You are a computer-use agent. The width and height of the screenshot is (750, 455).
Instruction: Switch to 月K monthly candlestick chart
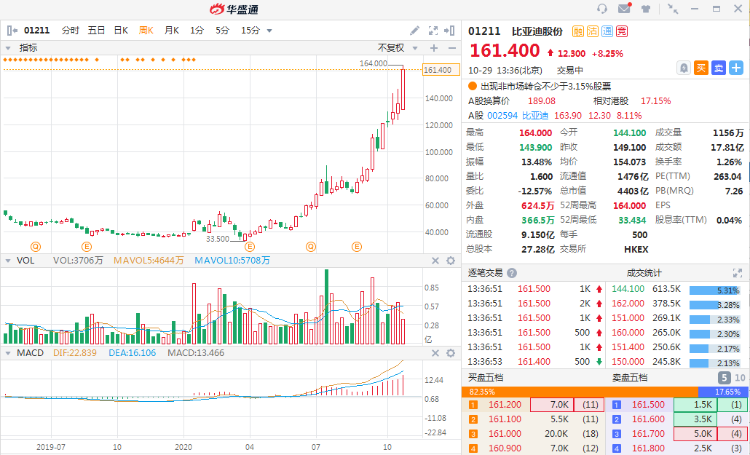click(x=172, y=31)
